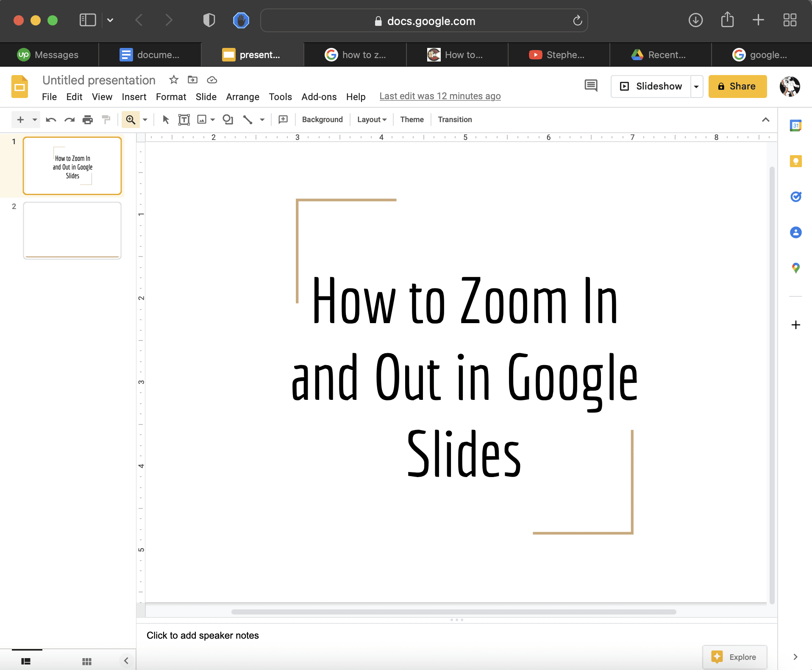Select the Line tool
Screen dimensions: 812x670
coord(247,119)
